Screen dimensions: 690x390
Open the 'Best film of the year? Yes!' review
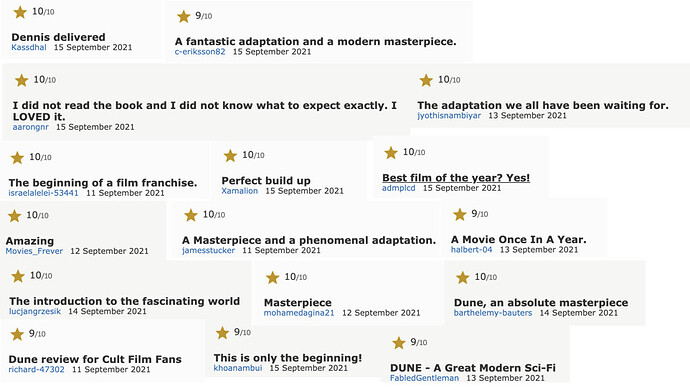(x=456, y=178)
